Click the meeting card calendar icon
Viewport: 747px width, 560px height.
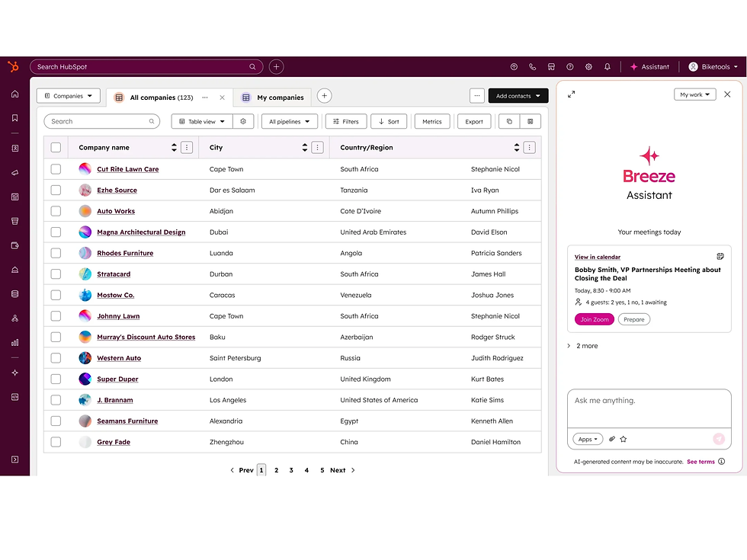720,256
